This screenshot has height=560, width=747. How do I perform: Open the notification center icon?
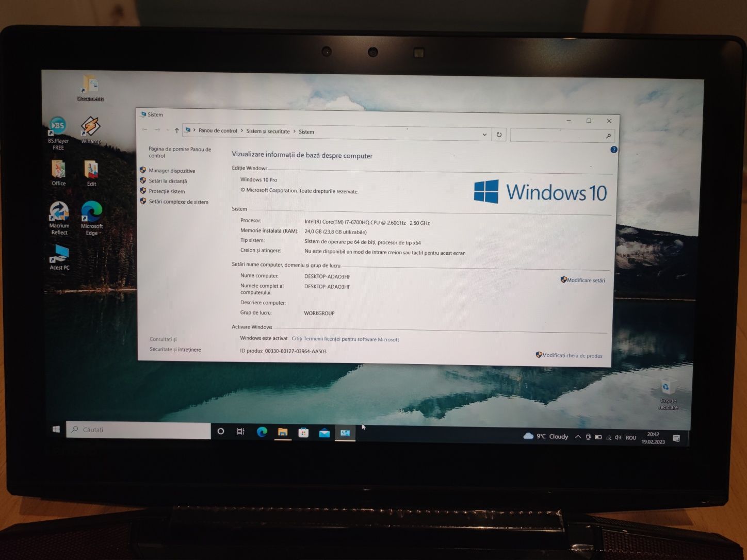point(676,438)
